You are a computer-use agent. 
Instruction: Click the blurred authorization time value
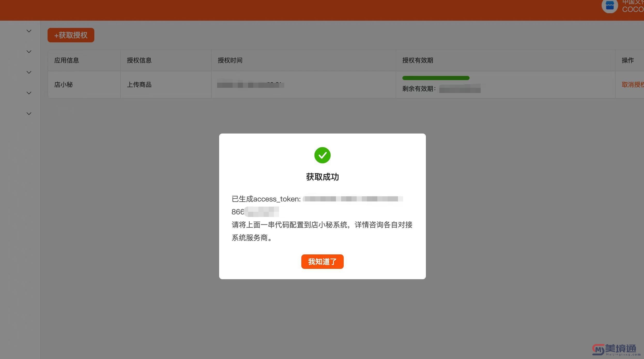coord(250,85)
